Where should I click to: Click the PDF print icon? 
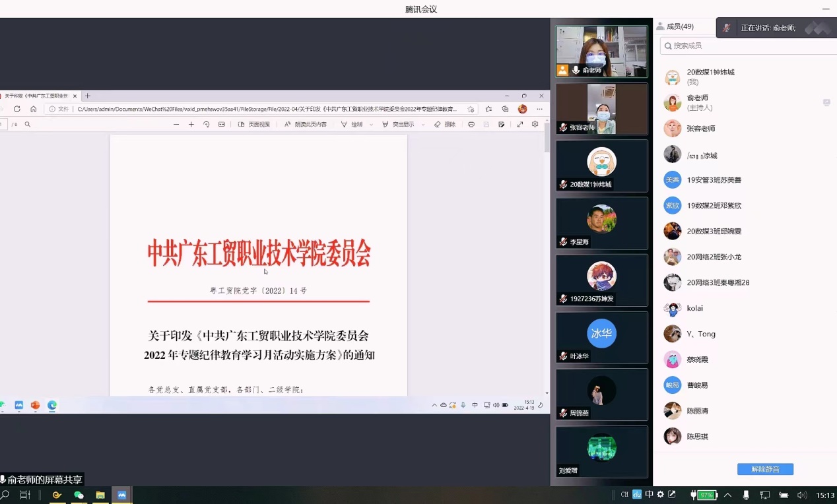click(x=471, y=124)
